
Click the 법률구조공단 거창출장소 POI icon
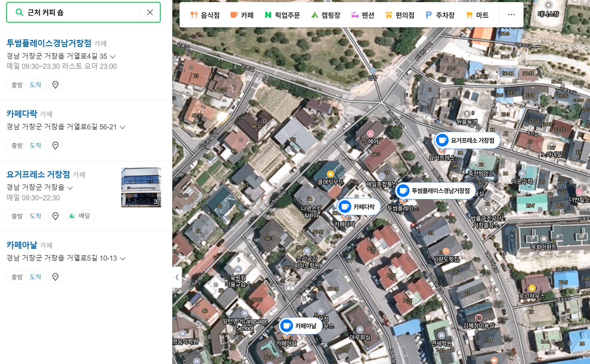tap(486, 209)
